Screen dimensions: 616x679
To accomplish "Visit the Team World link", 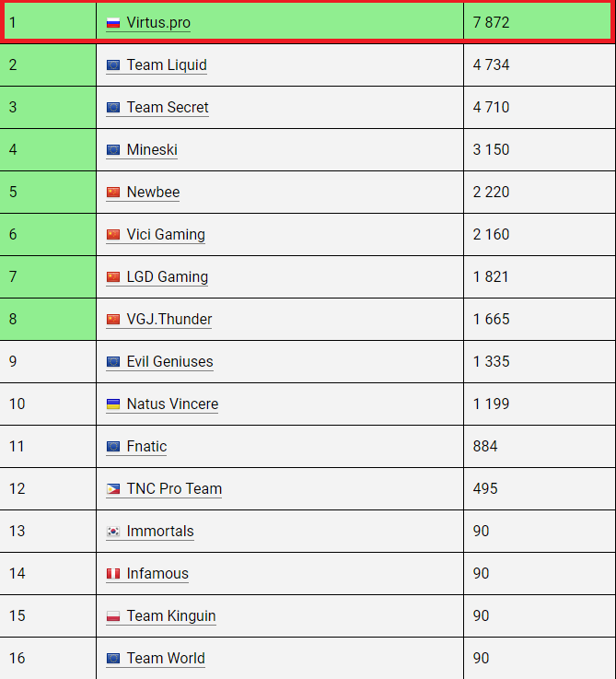I will point(166,659).
